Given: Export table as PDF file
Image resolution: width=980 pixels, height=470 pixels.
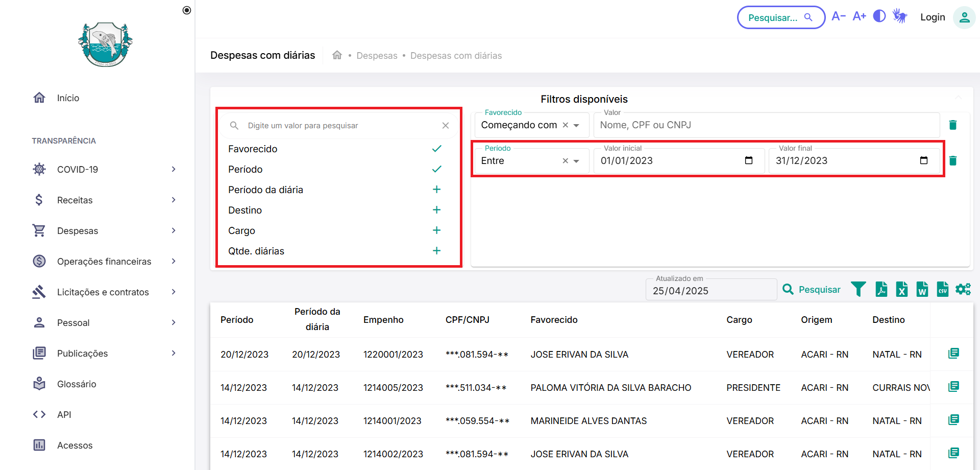Looking at the screenshot, I should point(881,289).
